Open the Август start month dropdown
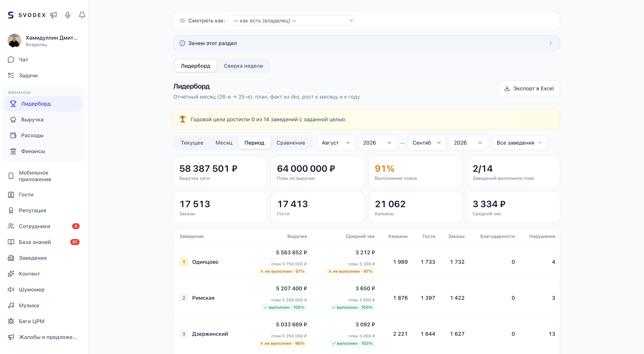 336,143
